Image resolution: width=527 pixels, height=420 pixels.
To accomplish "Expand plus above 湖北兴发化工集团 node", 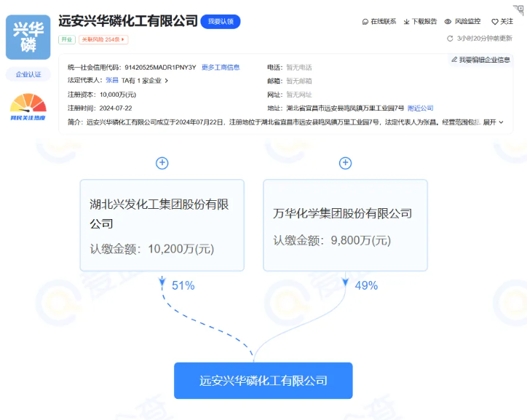I will 162,163.
